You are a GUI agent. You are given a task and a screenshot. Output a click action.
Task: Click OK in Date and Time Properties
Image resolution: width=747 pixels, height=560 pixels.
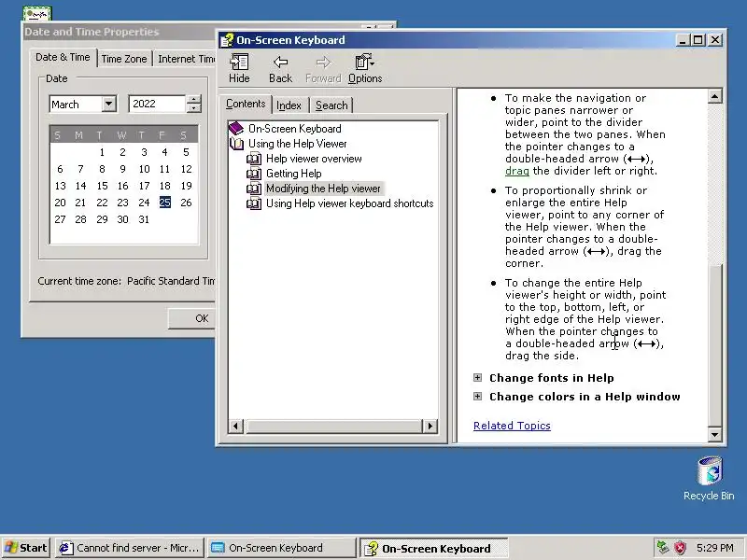(x=191, y=318)
